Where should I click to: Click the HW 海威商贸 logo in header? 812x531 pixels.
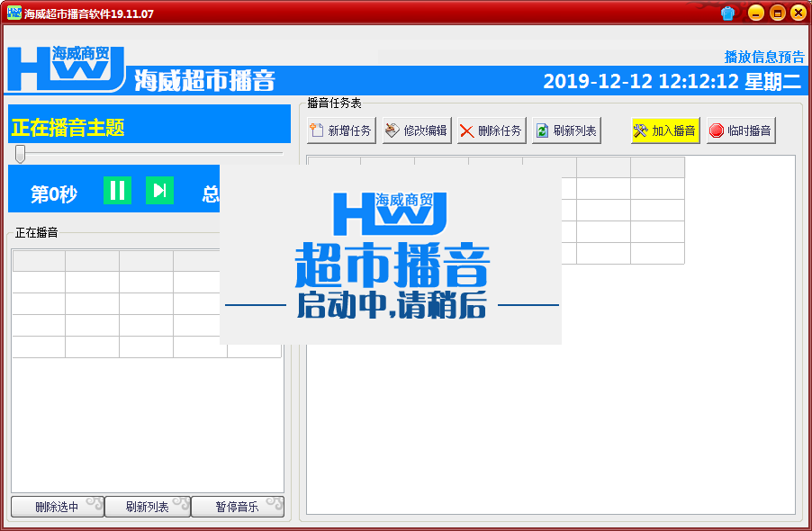[x=66, y=68]
